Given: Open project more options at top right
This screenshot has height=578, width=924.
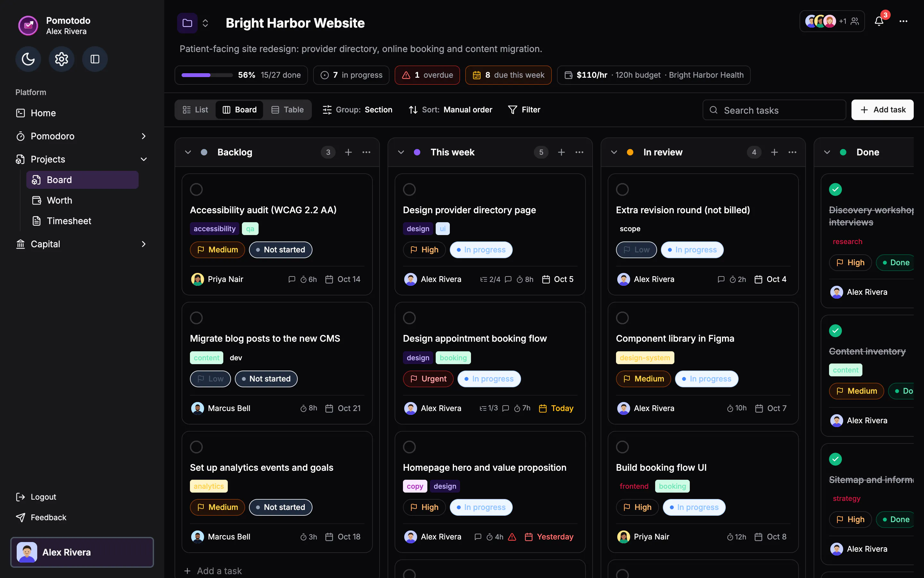Looking at the screenshot, I should tap(903, 22).
